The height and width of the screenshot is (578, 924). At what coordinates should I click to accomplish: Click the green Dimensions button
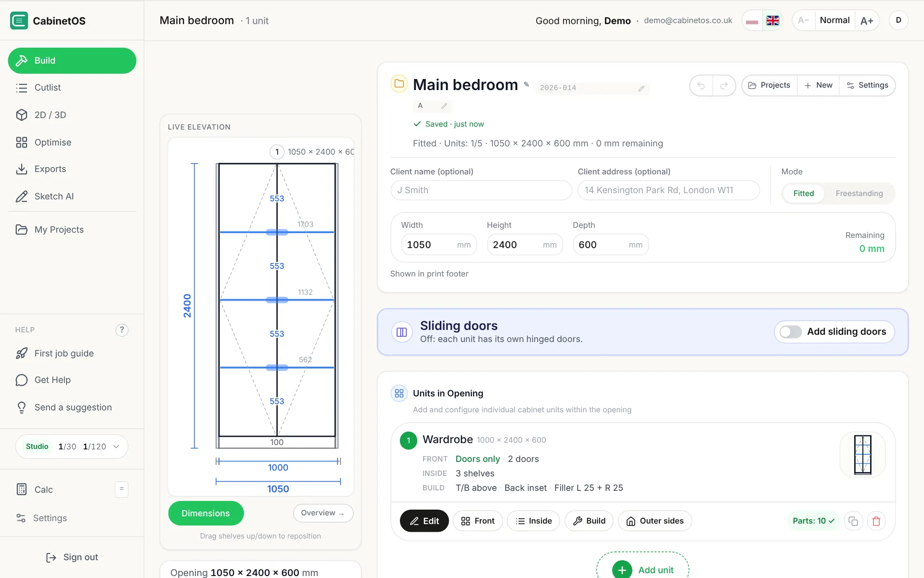point(206,513)
